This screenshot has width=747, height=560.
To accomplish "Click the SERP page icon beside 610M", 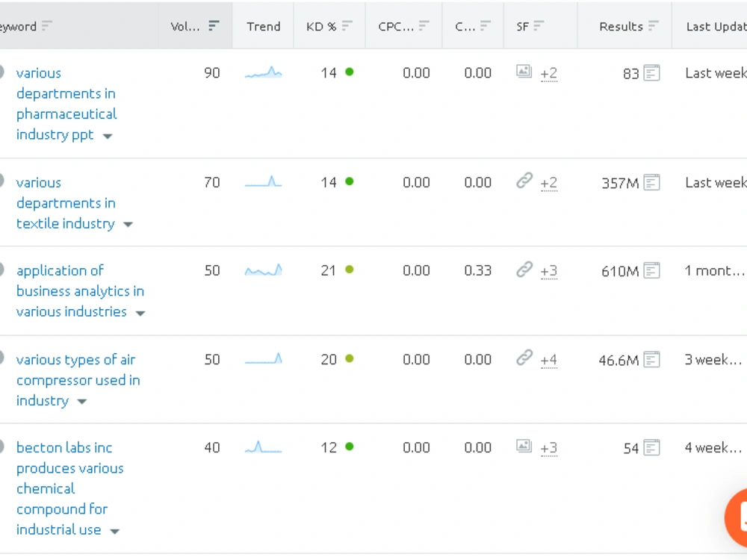I will pos(651,270).
